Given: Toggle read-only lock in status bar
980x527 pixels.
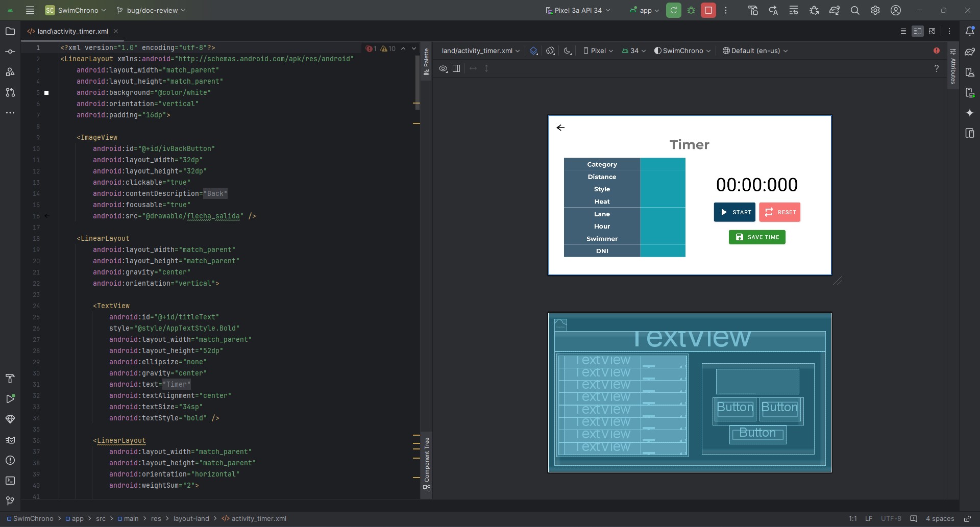Looking at the screenshot, I should (967, 518).
